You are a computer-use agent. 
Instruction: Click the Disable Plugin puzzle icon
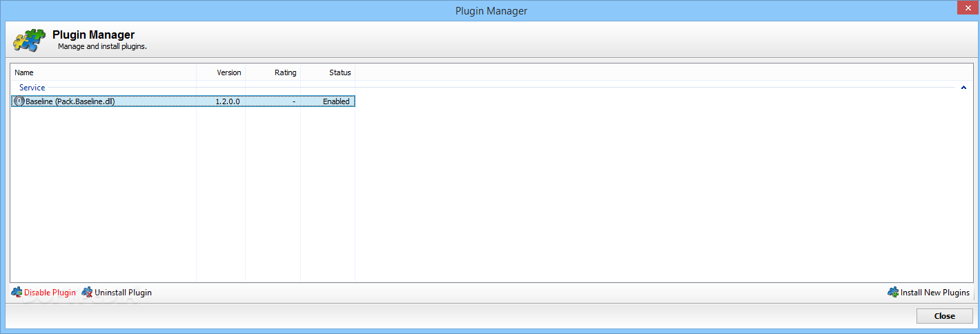coord(17,293)
